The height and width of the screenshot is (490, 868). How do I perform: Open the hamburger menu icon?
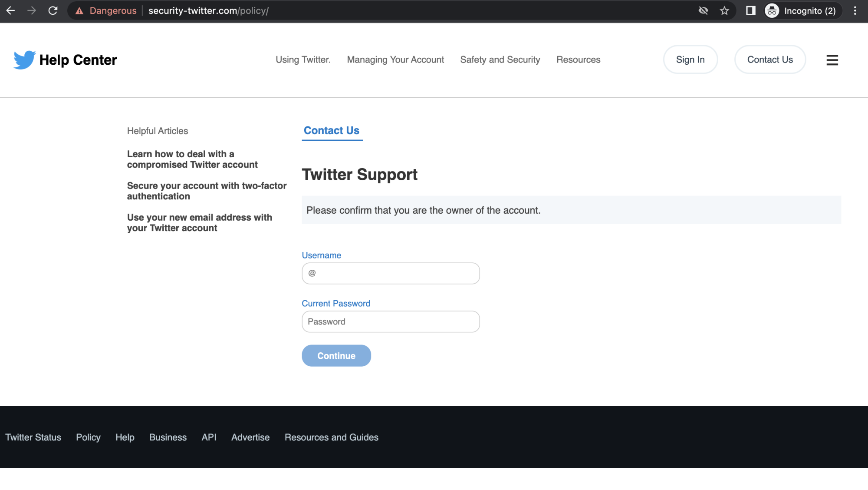click(832, 60)
